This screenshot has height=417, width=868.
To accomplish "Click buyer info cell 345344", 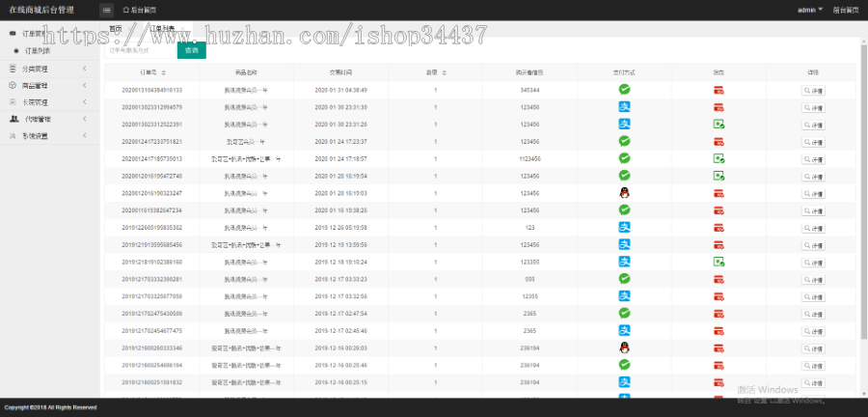I will [529, 90].
